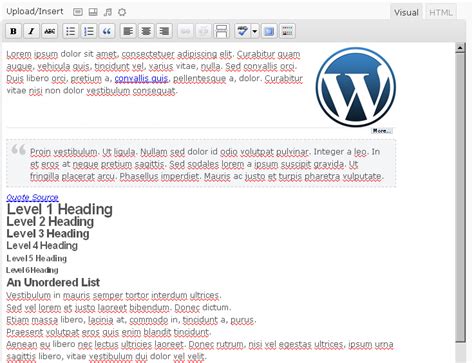Screen dimensions: 474x363
Task: Select the WordPress logo image
Action: tap(356, 87)
